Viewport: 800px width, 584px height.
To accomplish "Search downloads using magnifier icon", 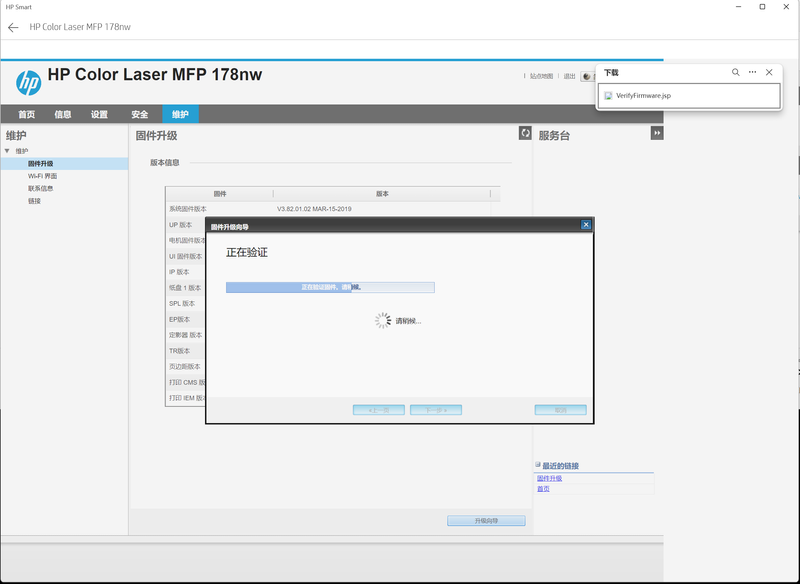I will [x=735, y=72].
